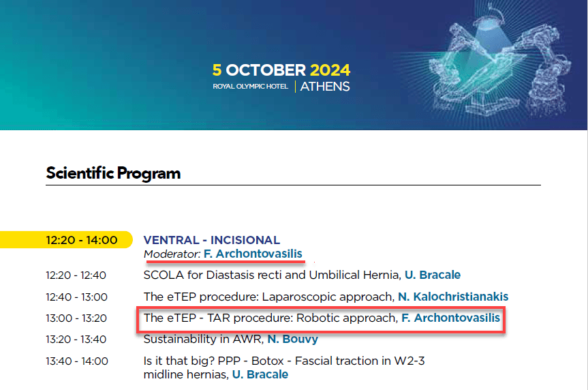Select the SCOLA for Diastasis recti talk title
Screen dimensions: 588x390
pos(273,275)
